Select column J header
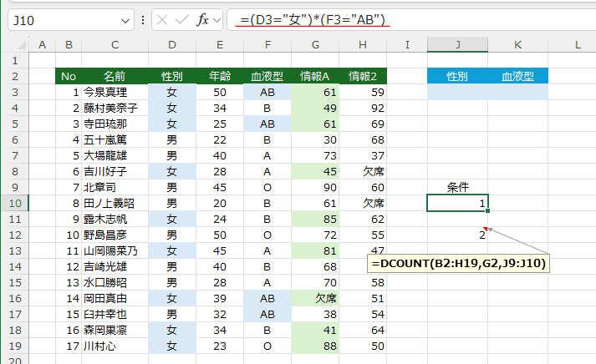The width and height of the screenshot is (596, 364). 457,44
